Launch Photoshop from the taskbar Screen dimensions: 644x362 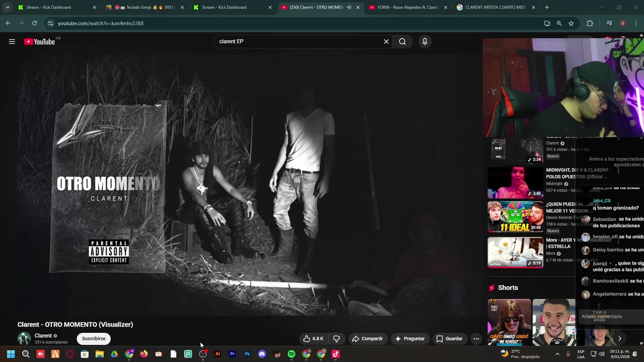pos(247,354)
